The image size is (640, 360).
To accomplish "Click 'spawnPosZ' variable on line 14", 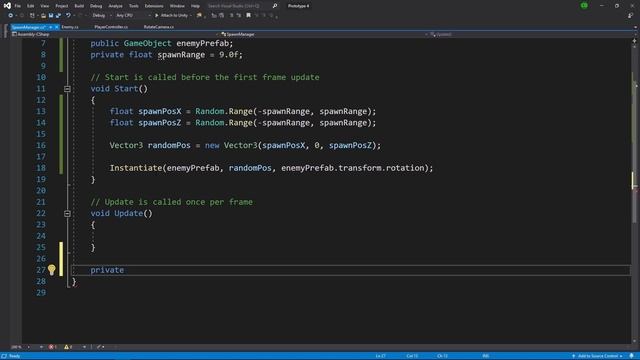I will tap(160, 123).
